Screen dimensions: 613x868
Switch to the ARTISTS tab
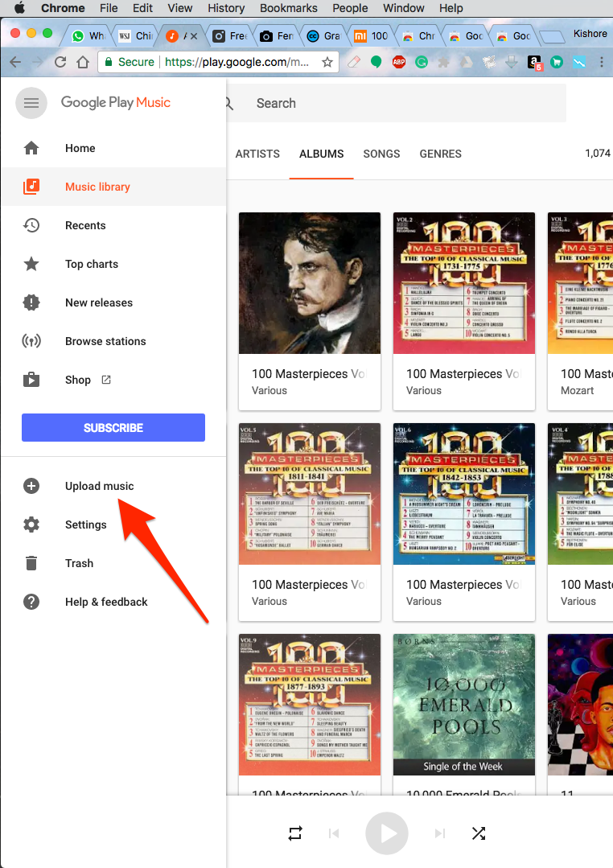257,154
